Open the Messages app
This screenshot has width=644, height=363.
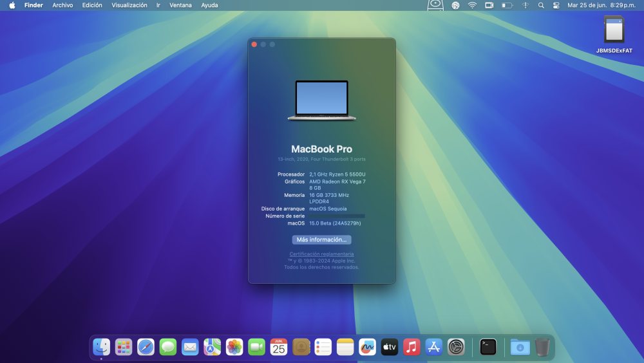tap(168, 347)
